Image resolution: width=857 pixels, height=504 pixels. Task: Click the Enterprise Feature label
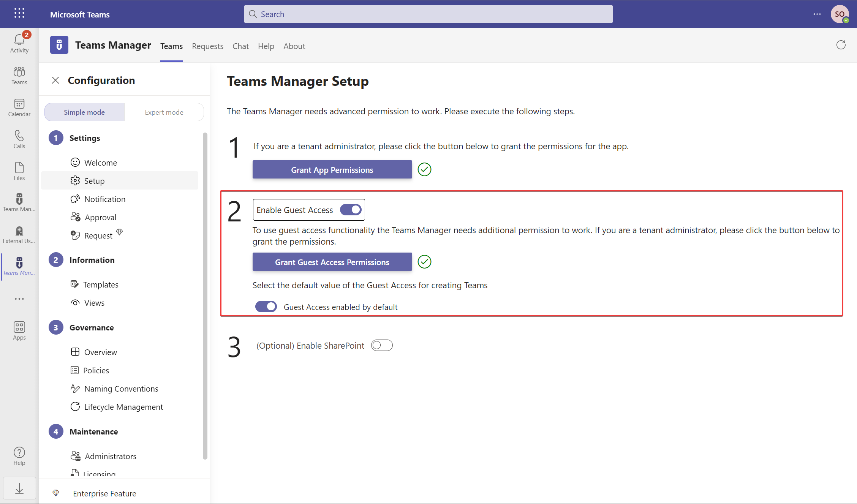pyautogui.click(x=104, y=493)
